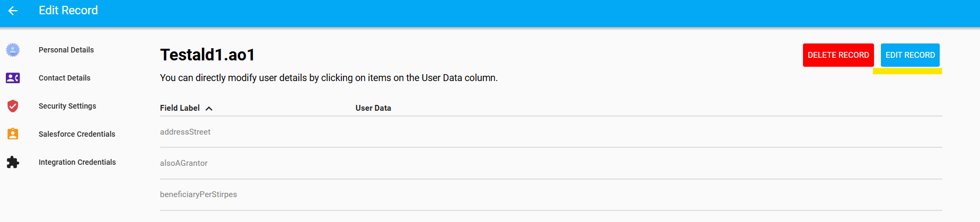The height and width of the screenshot is (222, 980).
Task: Edit the alsoAGrantor user data row
Action: click(551, 163)
